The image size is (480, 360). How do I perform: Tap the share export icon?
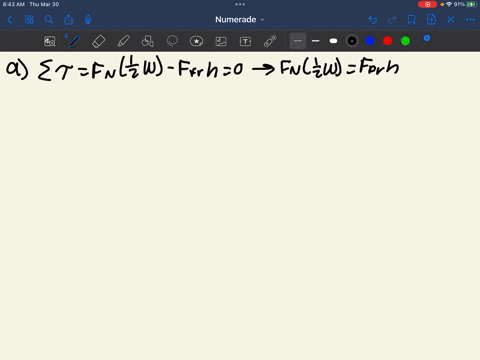pyautogui.click(x=68, y=20)
